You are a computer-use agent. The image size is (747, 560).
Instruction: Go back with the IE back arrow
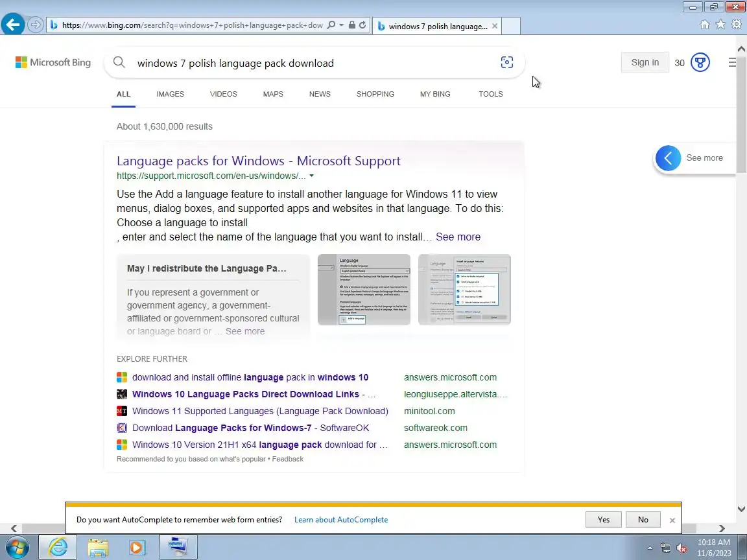point(13,24)
